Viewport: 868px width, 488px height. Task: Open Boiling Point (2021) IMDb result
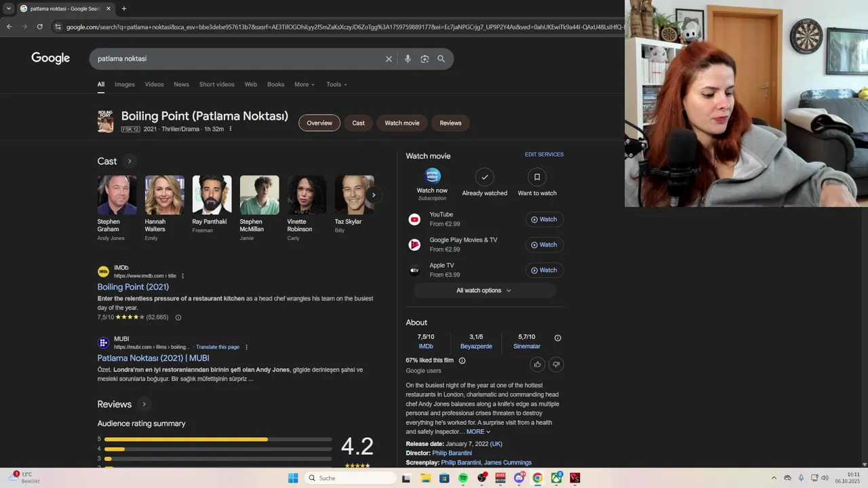(133, 287)
